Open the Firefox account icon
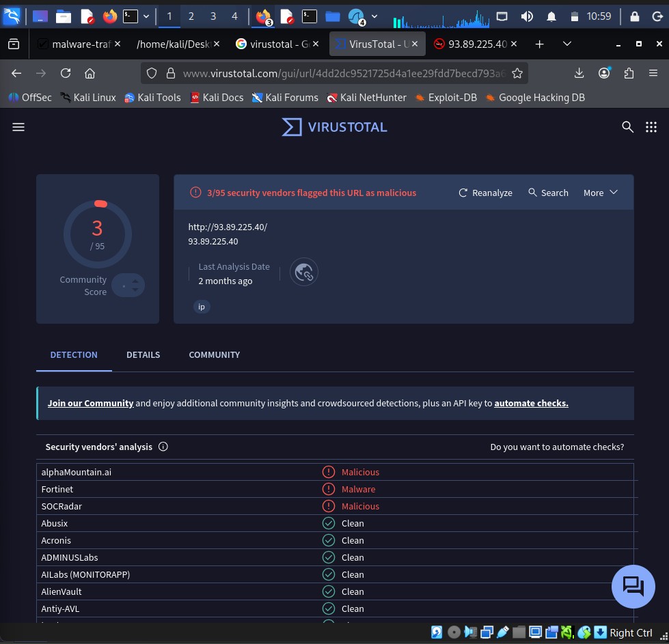Screen dimensions: 669x644 tap(603, 73)
